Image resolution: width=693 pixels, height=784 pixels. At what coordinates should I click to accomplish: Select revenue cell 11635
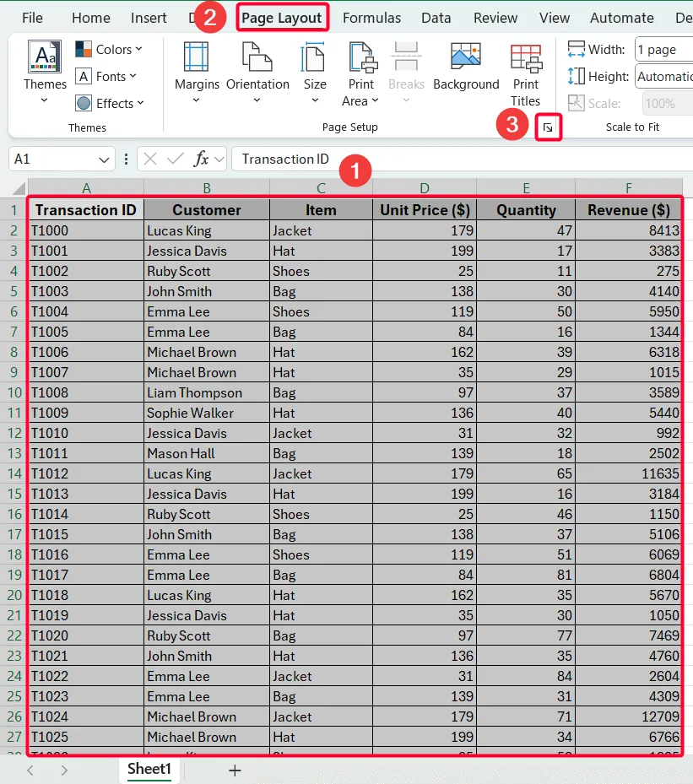(x=629, y=473)
